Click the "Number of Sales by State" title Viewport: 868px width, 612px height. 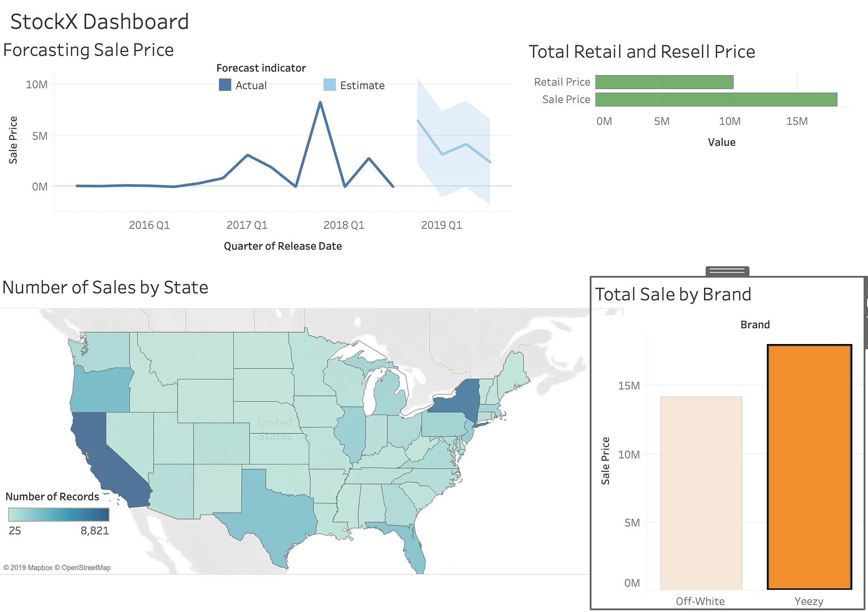(x=105, y=287)
